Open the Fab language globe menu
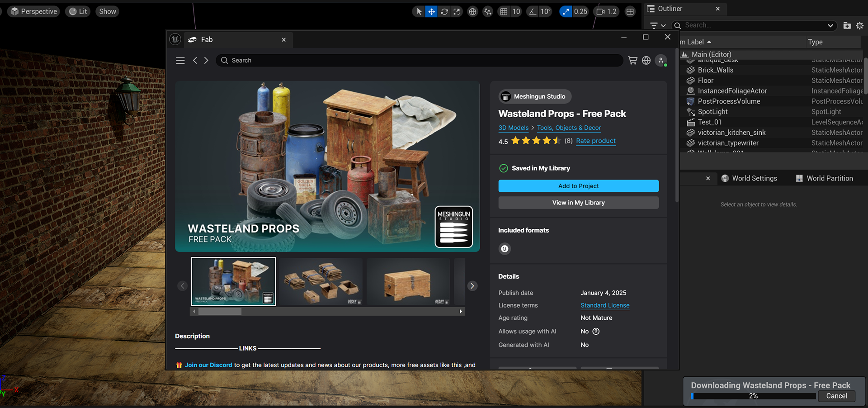868x408 pixels. [x=646, y=60]
